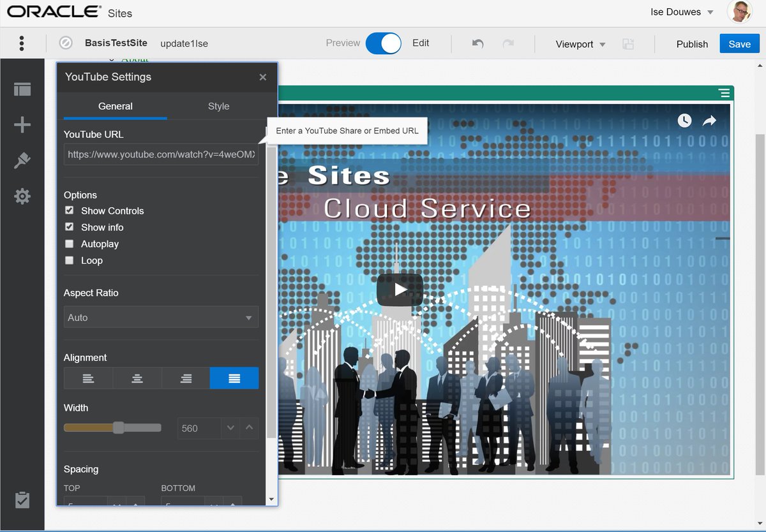Click the Save button

pyautogui.click(x=739, y=44)
